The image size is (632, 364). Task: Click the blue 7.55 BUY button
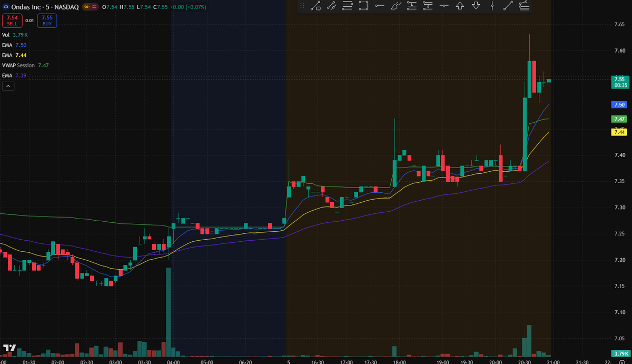pyautogui.click(x=47, y=21)
